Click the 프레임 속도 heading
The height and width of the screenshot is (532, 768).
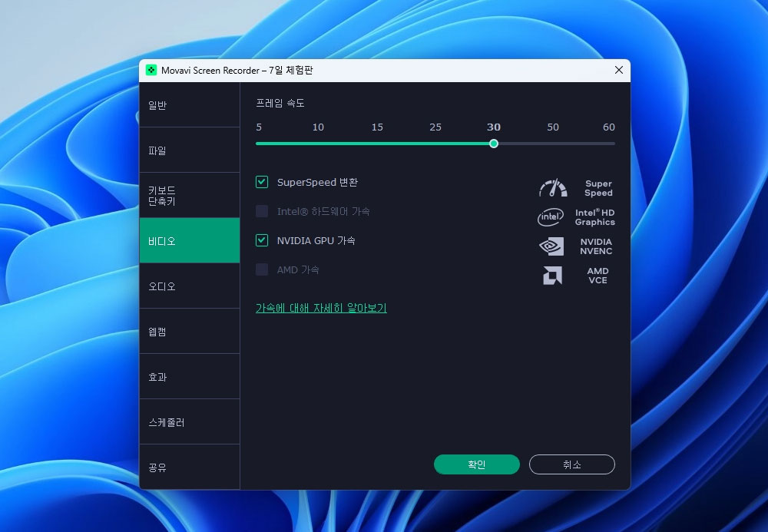coord(280,103)
